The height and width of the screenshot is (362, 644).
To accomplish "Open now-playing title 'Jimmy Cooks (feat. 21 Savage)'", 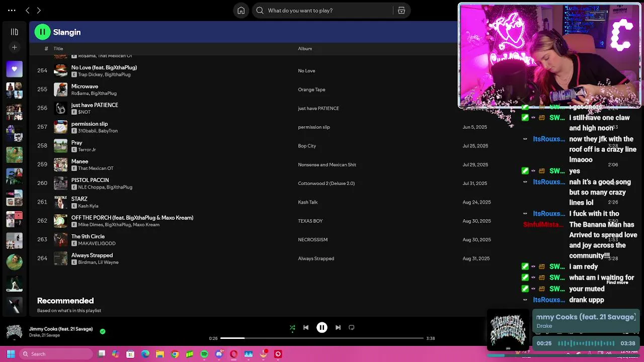I will [61, 329].
